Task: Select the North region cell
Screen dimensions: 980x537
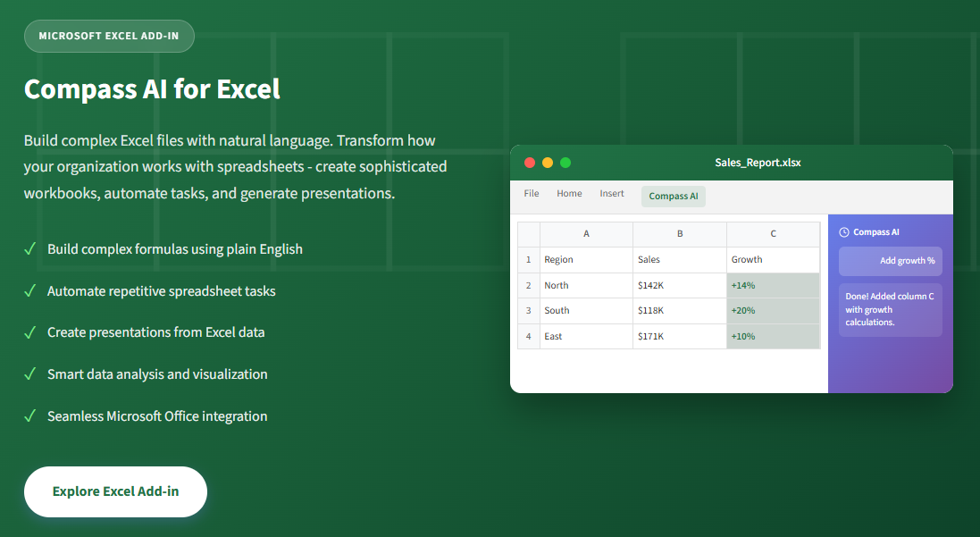Action: tap(586, 286)
